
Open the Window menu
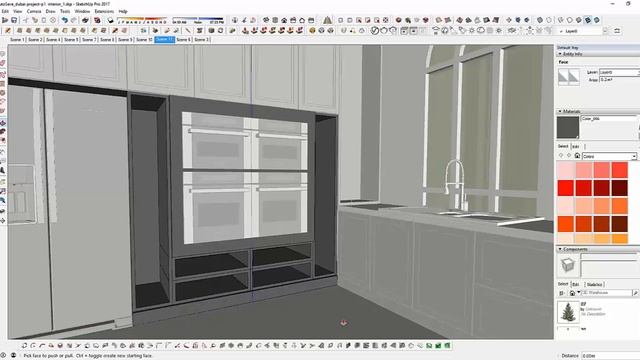[82, 11]
